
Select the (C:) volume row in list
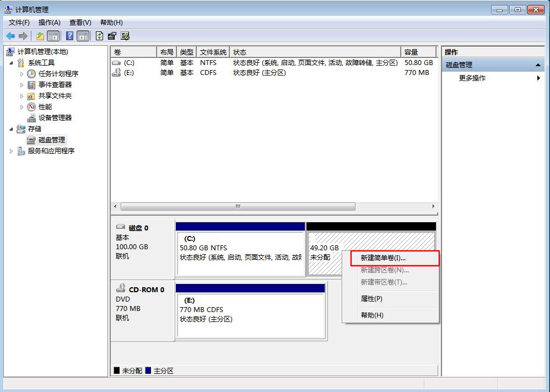click(x=128, y=63)
